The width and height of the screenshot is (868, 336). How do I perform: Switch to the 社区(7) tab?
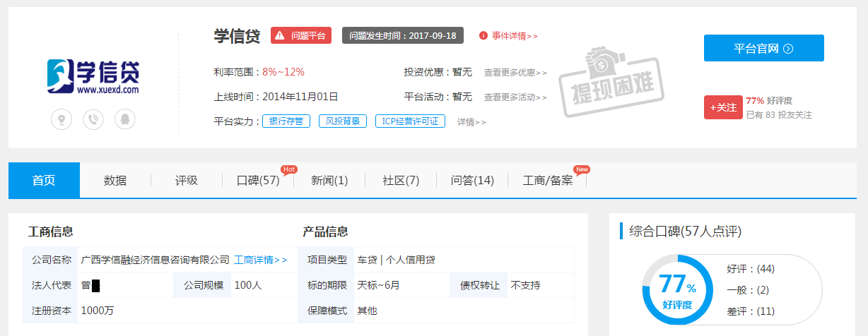[401, 181]
